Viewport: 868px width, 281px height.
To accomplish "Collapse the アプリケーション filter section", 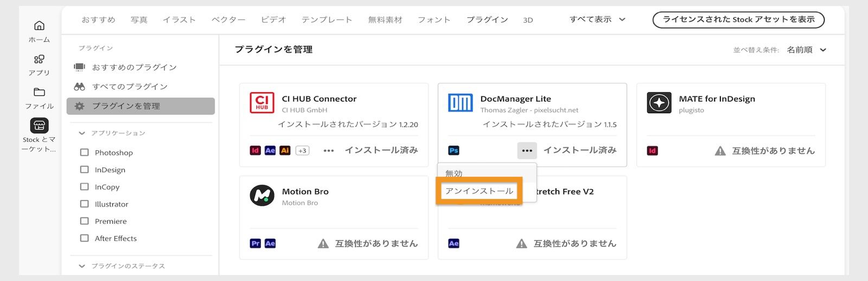I will point(82,133).
